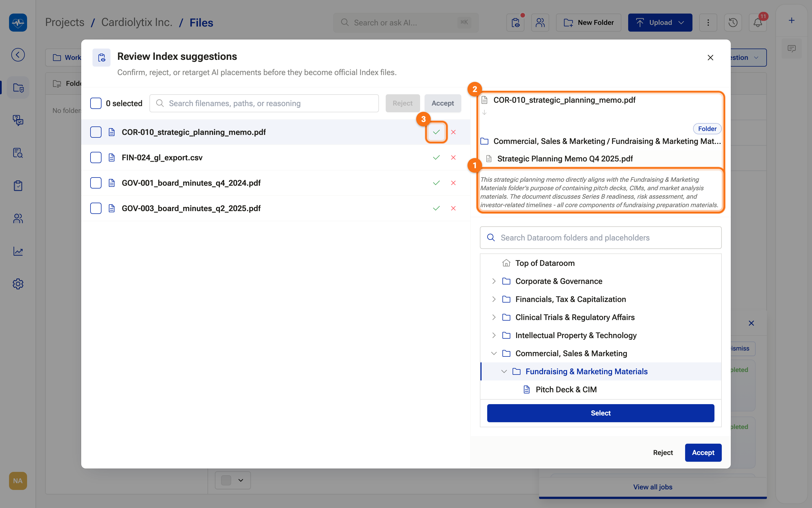The image size is (812, 508).
Task: Open the analytics chart sidebar icon
Action: 18,251
